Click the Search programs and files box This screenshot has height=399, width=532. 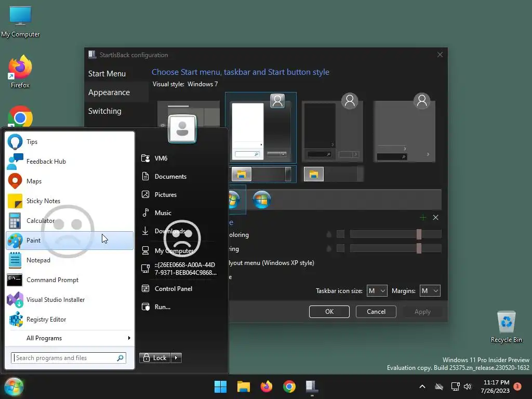pyautogui.click(x=68, y=358)
